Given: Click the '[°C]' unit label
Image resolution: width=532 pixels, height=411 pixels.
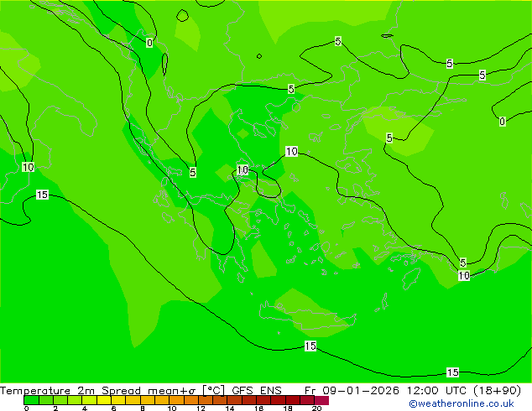Looking at the screenshot, I should [x=213, y=391].
